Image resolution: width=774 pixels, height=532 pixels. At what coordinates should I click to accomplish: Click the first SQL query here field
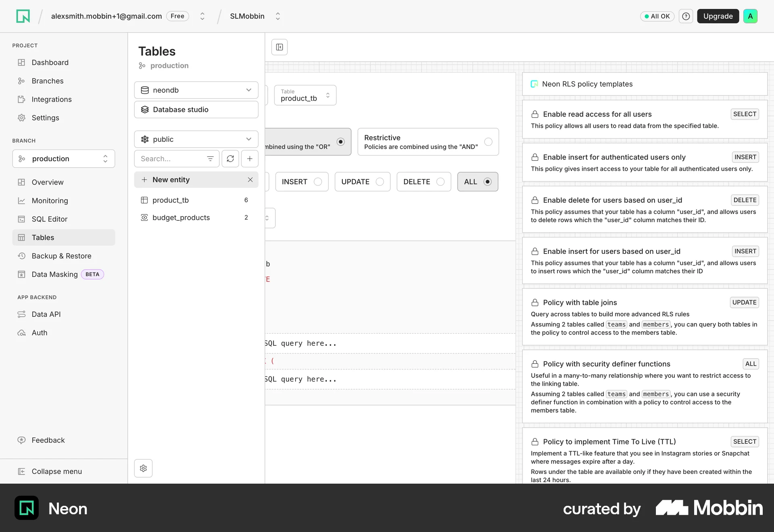click(390, 343)
